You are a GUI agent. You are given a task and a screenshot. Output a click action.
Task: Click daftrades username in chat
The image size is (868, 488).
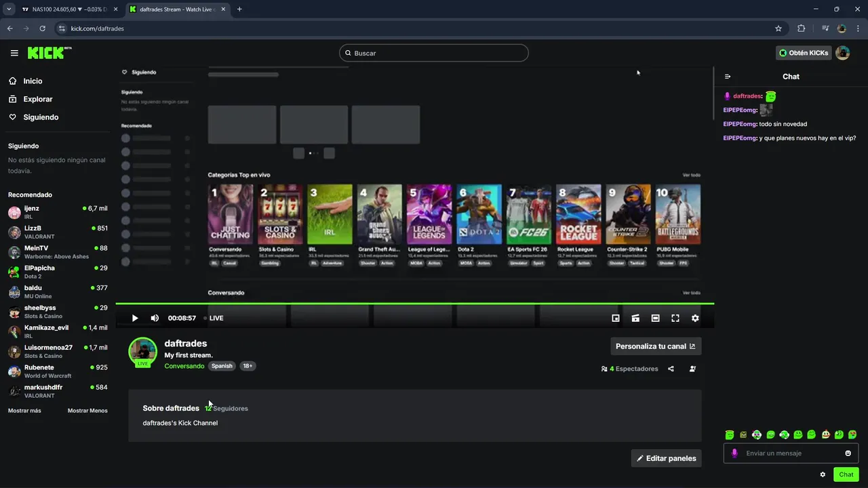747,96
